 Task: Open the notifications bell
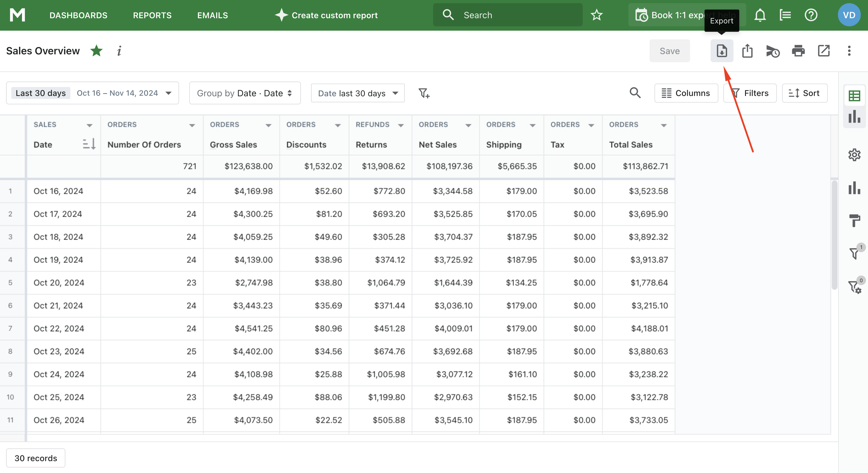(x=760, y=15)
